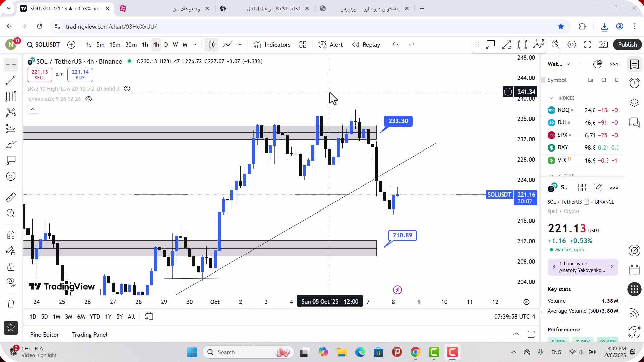Open chart settings hexagon icon
This screenshot has height=362, width=644.
click(572, 45)
